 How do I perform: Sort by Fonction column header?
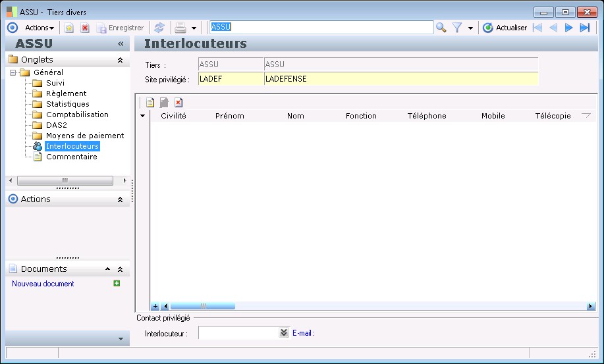tap(361, 116)
